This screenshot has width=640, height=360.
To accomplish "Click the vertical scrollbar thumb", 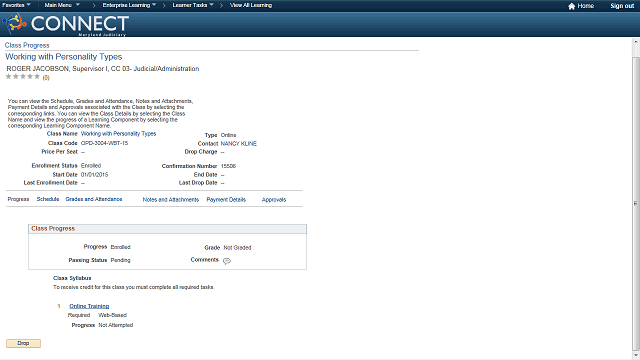I will pos(636,203).
